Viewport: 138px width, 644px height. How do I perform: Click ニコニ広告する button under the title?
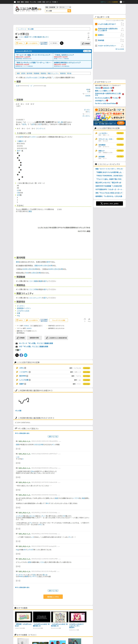32,43
